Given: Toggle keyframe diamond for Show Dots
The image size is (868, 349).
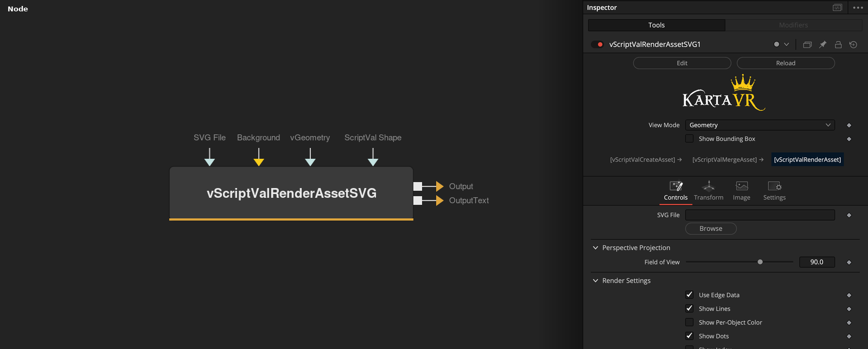Looking at the screenshot, I should click(x=849, y=337).
